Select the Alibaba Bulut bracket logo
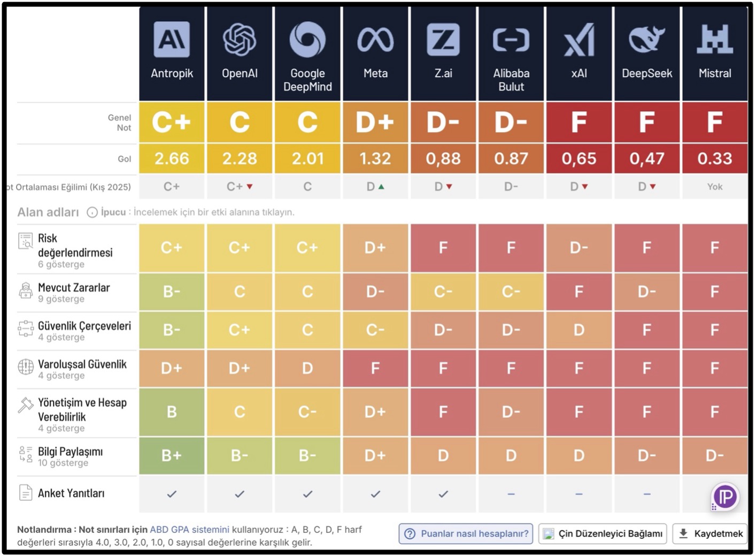This screenshot has height=557, width=756. tap(511, 40)
